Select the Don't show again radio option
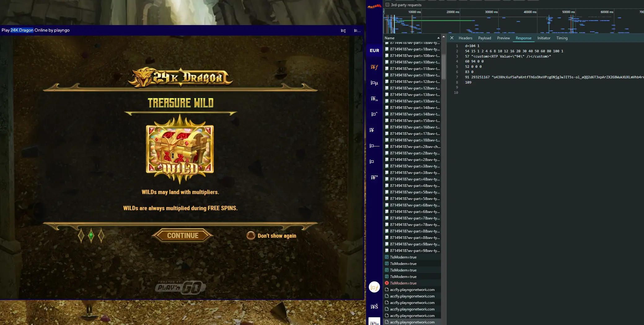 [x=251, y=236]
